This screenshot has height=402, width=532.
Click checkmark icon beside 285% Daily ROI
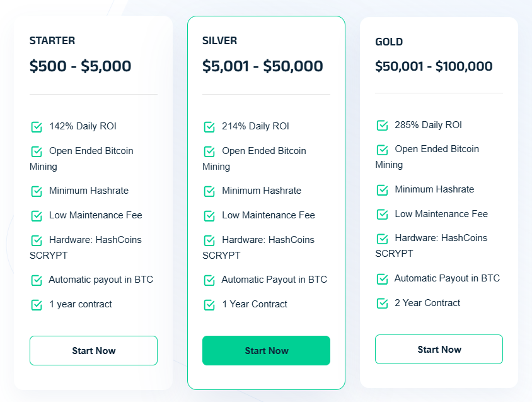(382, 126)
